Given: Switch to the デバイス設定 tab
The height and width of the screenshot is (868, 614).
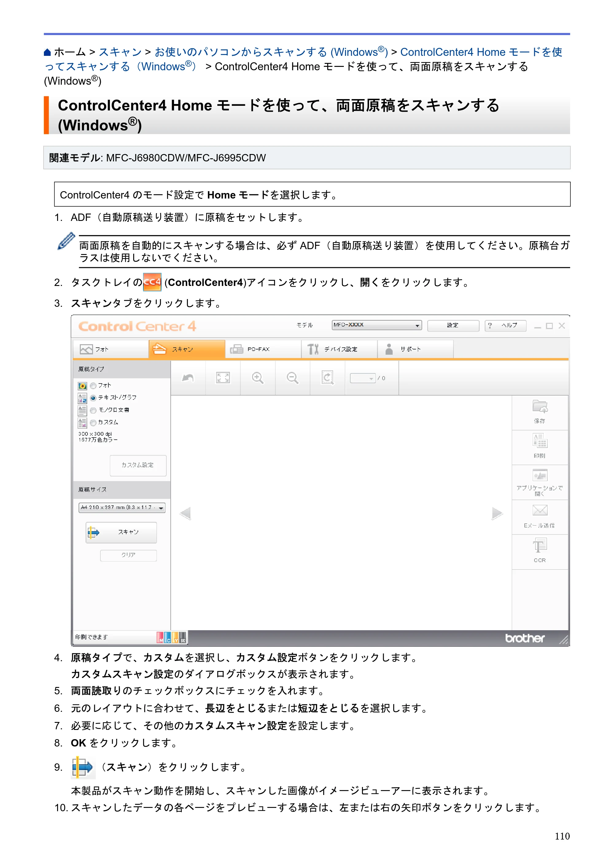Looking at the screenshot, I should pyautogui.click(x=339, y=349).
